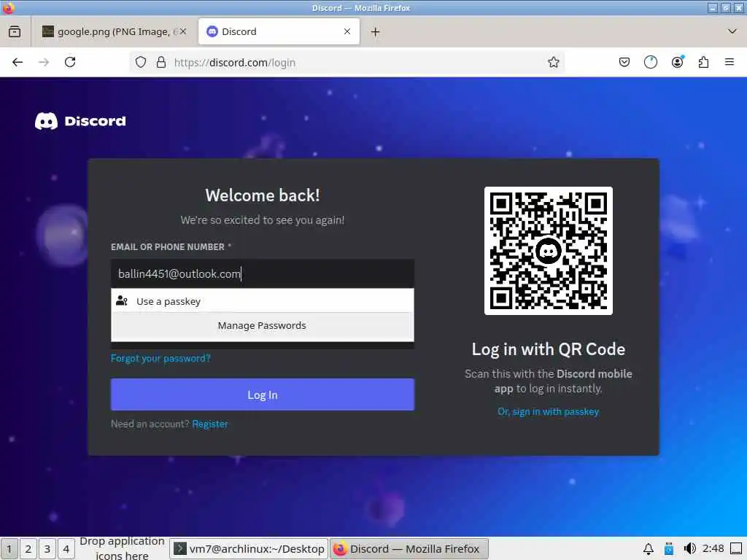The image size is (747, 560).
Task: Select the Discord tab
Action: point(279,31)
